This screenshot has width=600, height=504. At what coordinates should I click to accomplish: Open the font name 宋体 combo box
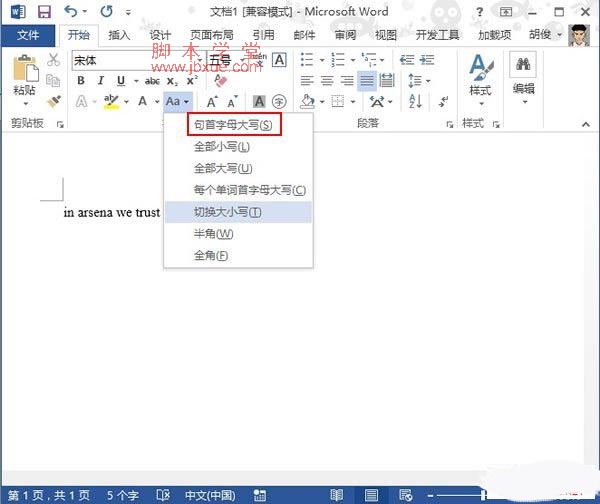tap(138, 60)
